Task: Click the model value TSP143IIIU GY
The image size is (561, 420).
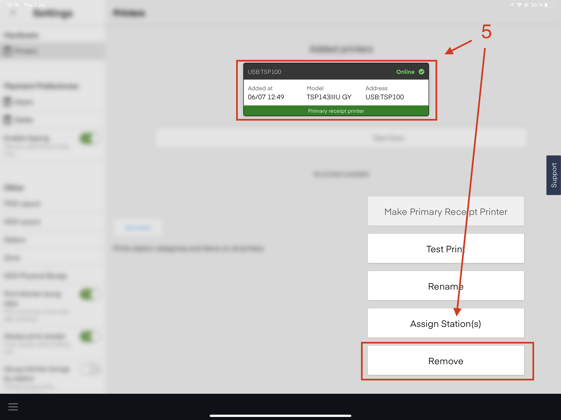Action: (x=329, y=97)
